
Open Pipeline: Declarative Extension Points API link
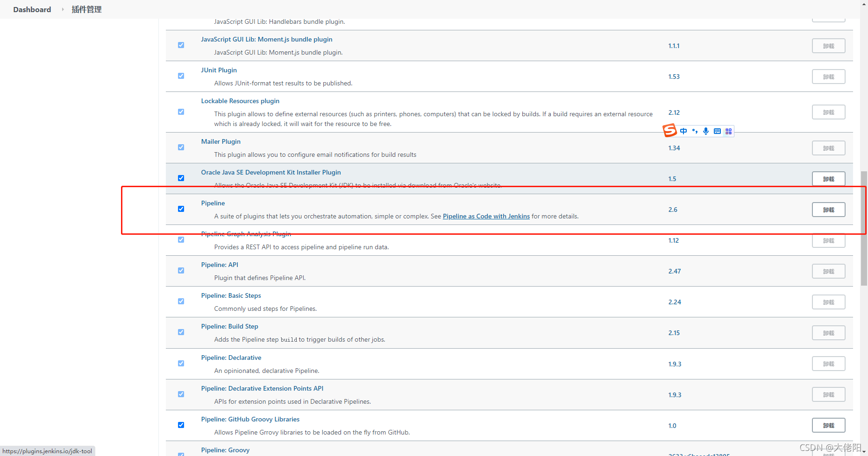262,388
